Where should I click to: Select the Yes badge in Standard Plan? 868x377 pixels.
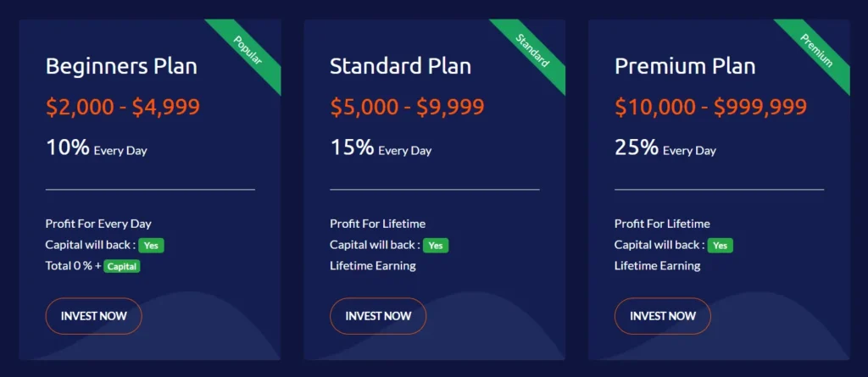(x=436, y=246)
